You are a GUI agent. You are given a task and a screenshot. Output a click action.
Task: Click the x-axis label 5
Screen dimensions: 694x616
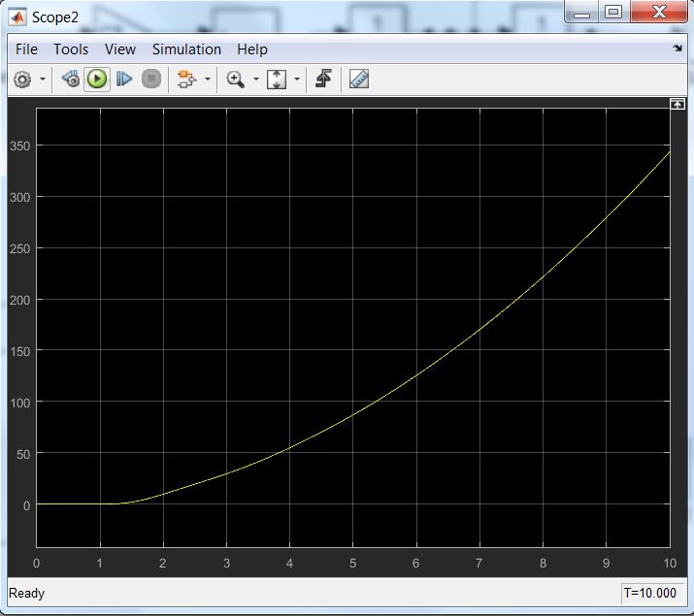click(352, 563)
